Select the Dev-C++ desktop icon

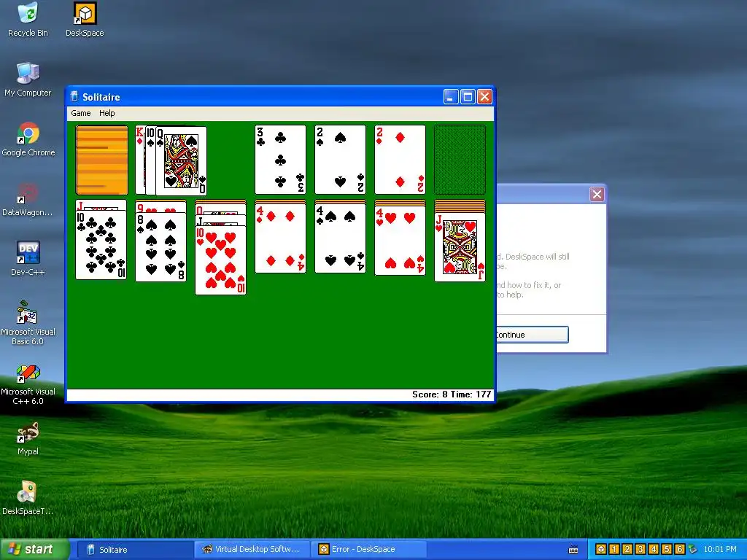click(28, 259)
